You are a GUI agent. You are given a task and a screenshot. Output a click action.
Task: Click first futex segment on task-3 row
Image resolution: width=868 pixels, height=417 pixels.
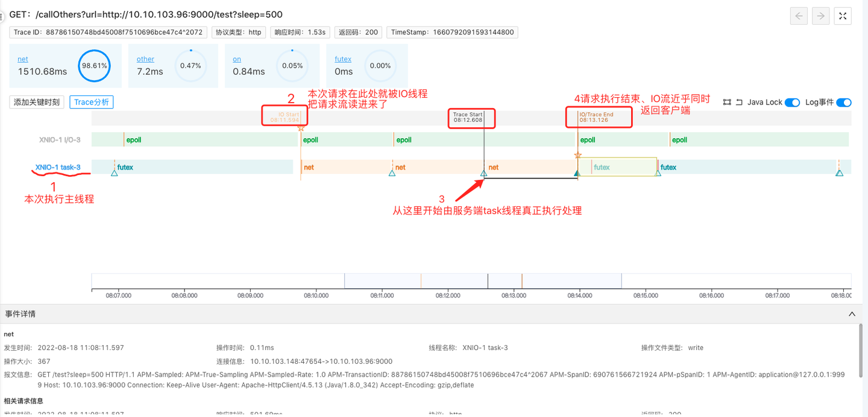point(204,167)
